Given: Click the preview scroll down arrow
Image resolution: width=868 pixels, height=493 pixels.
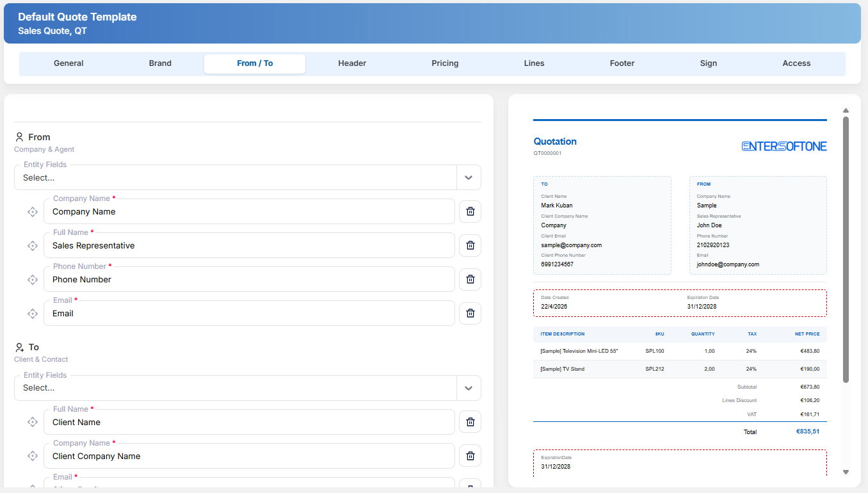Looking at the screenshot, I should (846, 473).
